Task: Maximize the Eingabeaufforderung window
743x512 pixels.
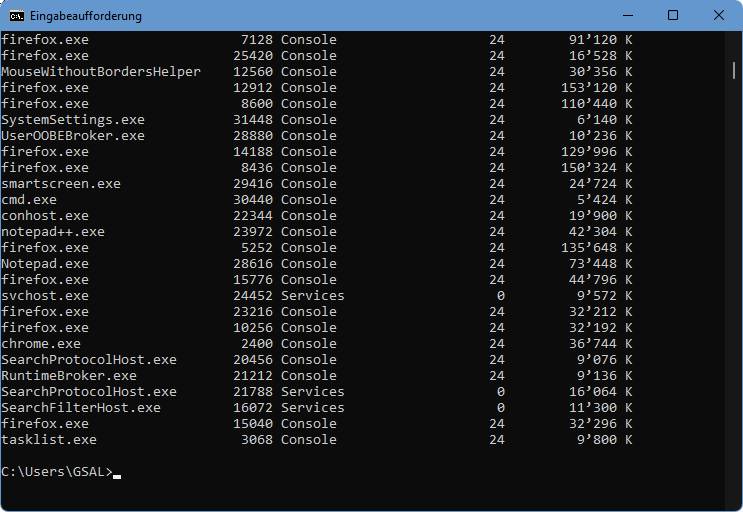Action: coord(673,16)
